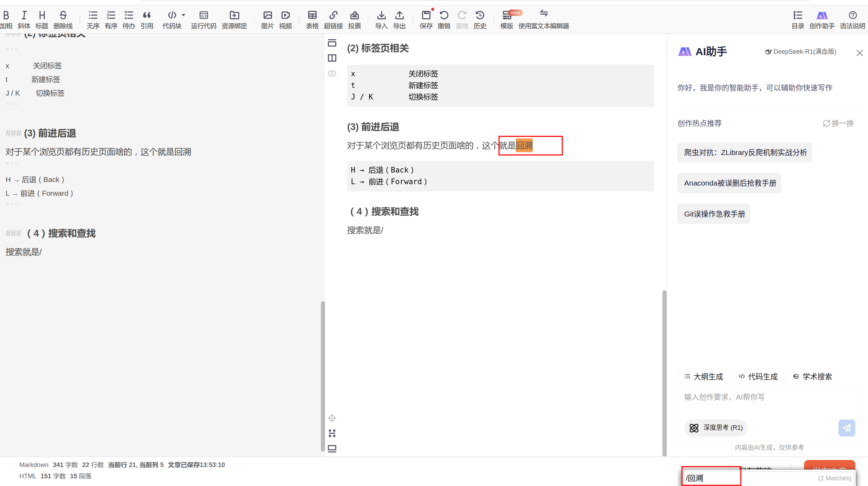The height and width of the screenshot is (486, 868).
Task: Insert an image via 图片 icon
Action: coord(267,15)
